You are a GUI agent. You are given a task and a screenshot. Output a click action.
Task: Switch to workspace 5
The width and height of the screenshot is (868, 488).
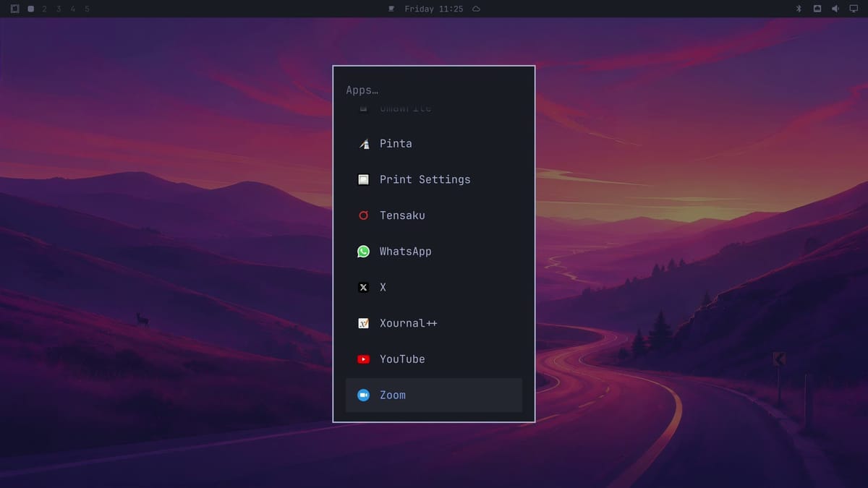tap(87, 9)
